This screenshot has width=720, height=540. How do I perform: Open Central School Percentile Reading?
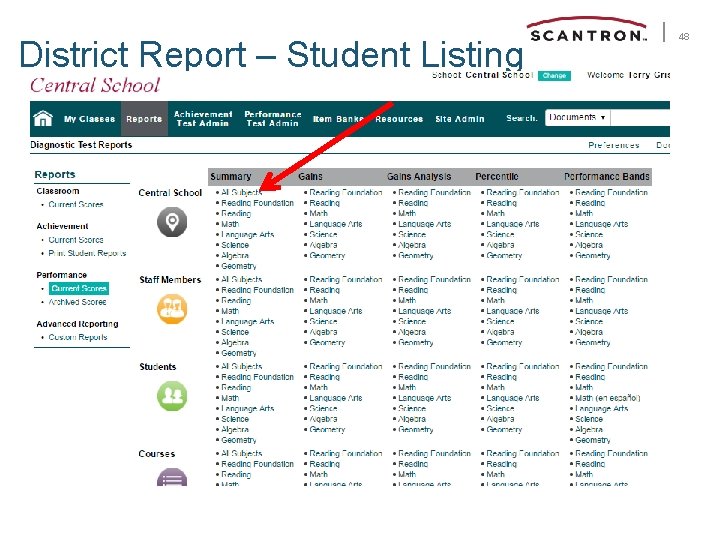(501, 203)
